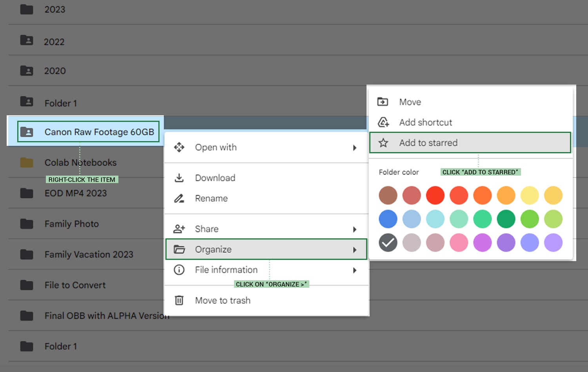
Task: Select the Download icon in the context menu
Action: pyautogui.click(x=179, y=178)
